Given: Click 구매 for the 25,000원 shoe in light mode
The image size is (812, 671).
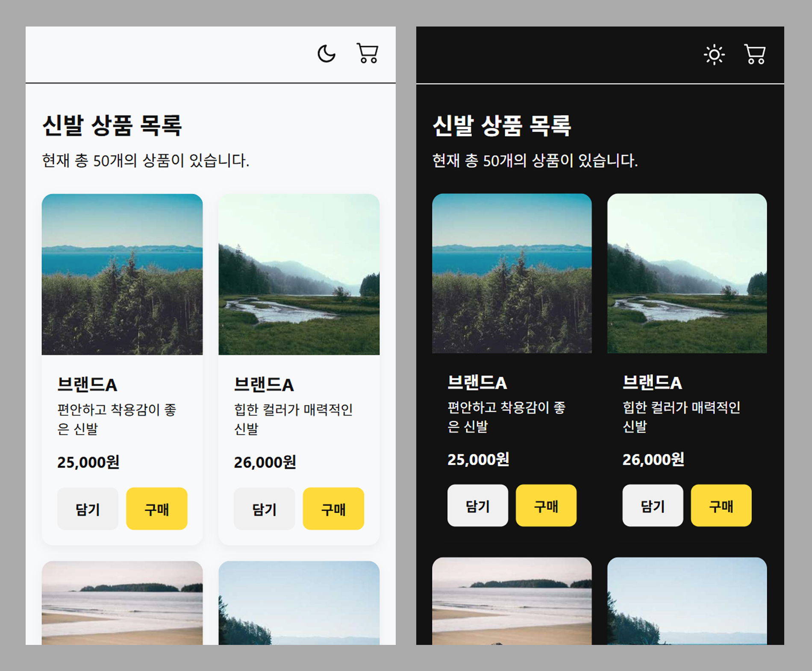Looking at the screenshot, I should point(156,509).
